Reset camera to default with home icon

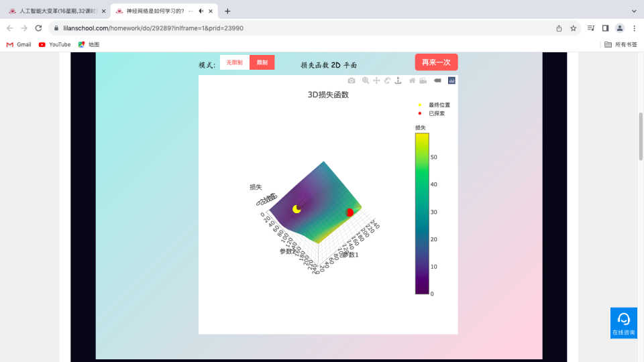click(412, 81)
